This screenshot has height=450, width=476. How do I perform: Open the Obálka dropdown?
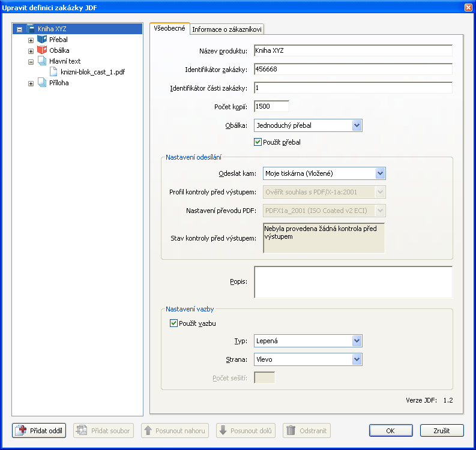coord(357,125)
